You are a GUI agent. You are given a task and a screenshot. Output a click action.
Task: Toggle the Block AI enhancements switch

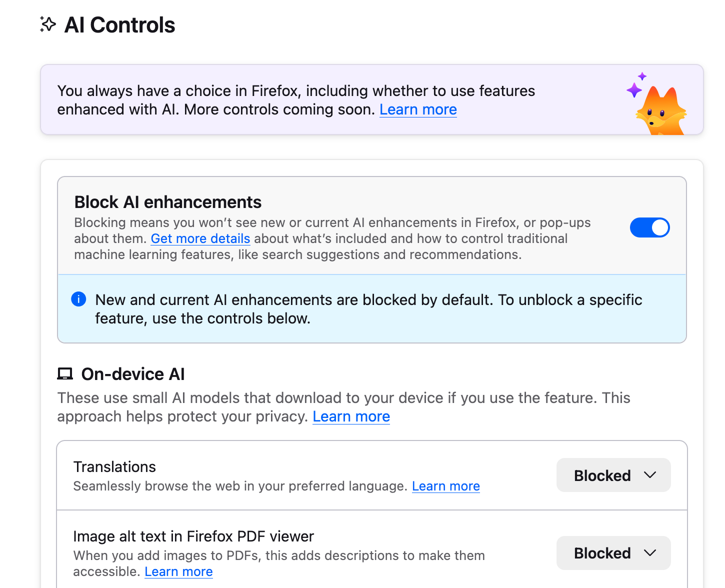coord(649,227)
